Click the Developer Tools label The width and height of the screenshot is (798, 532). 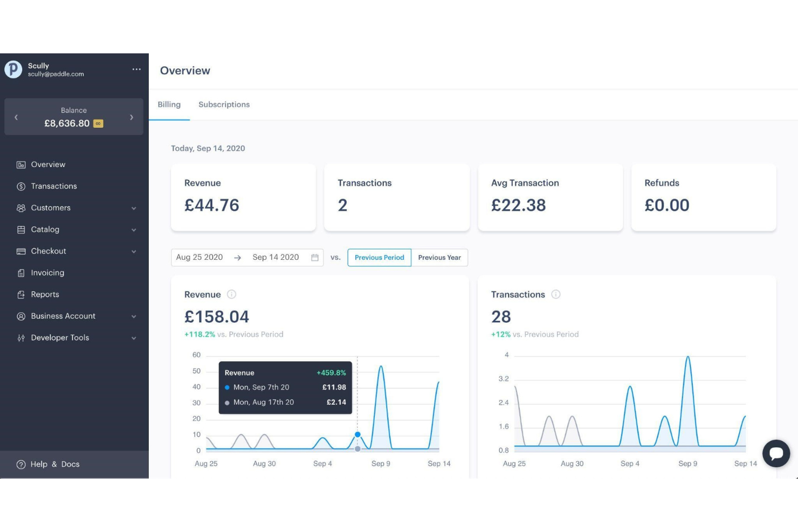pyautogui.click(x=60, y=338)
